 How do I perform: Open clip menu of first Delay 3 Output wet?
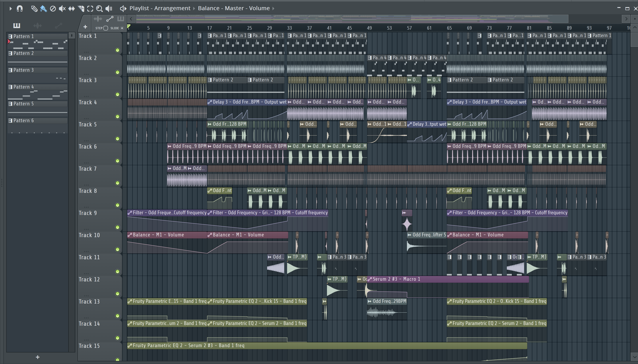(x=210, y=102)
